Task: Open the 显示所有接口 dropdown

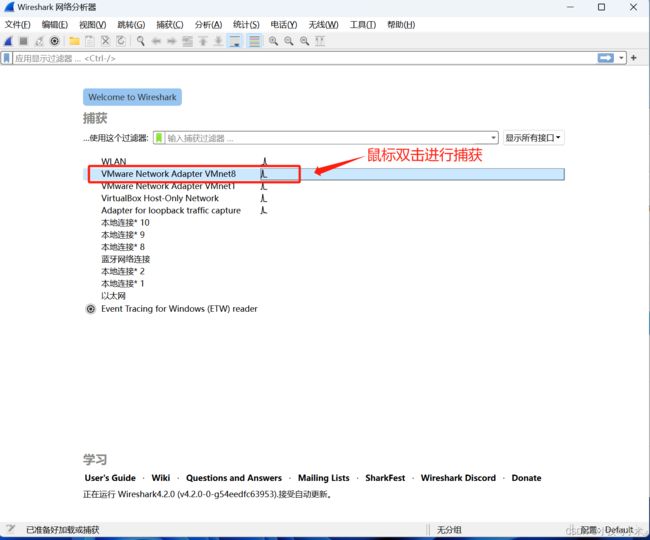Action: tap(533, 138)
